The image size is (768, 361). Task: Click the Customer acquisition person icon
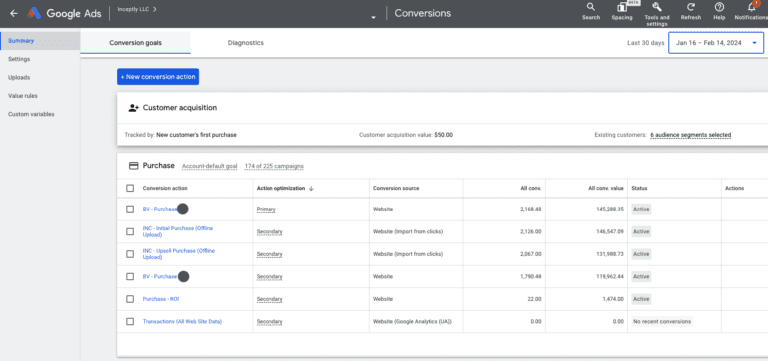point(134,108)
